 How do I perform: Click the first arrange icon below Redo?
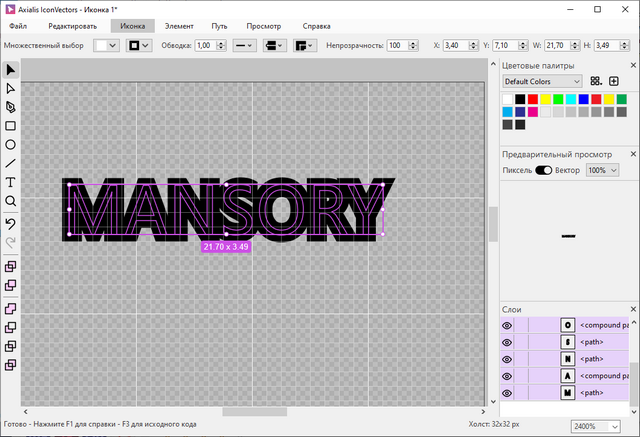(x=11, y=266)
